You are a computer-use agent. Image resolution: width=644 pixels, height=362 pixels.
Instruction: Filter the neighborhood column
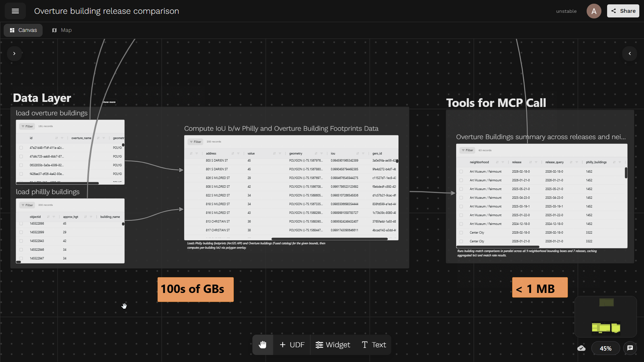(x=502, y=162)
